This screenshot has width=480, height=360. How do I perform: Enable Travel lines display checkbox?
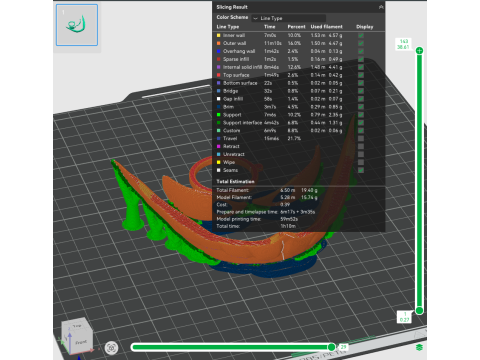point(361,138)
